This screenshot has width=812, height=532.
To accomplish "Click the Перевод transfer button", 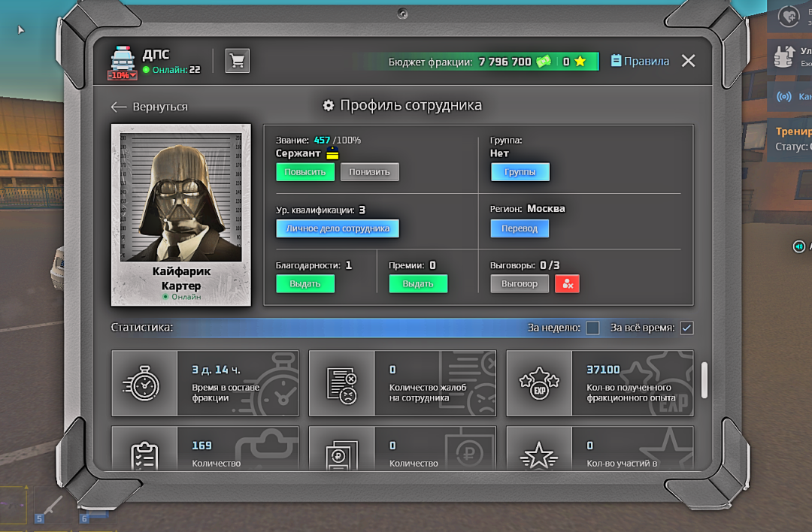I will [520, 228].
